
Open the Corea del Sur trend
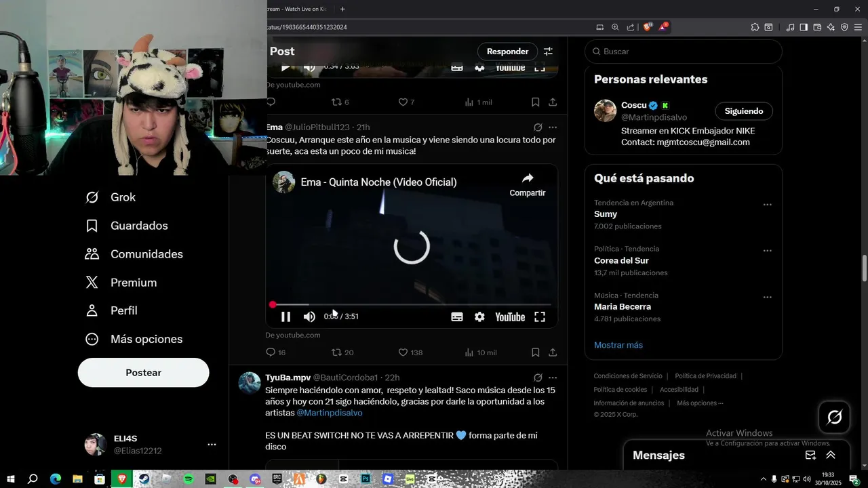tap(621, 260)
